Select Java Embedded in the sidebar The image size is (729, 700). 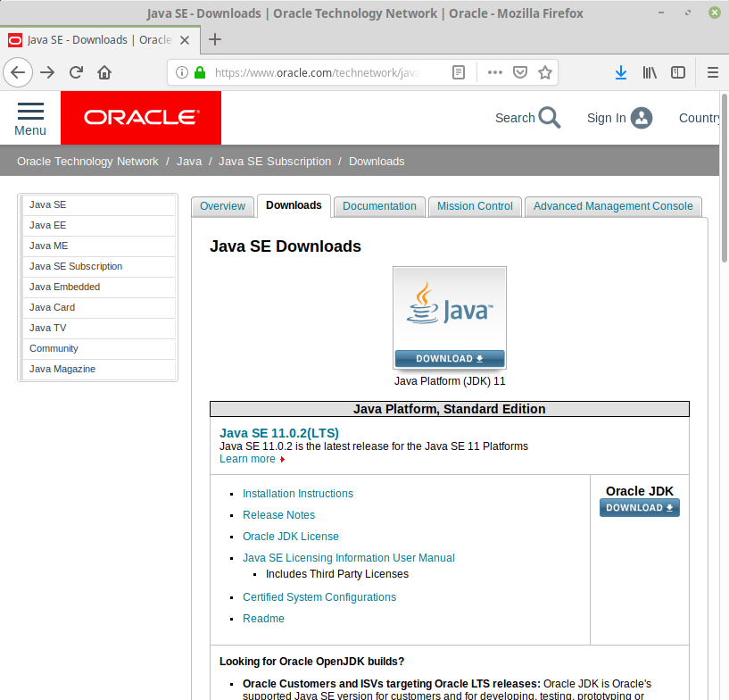click(98, 287)
